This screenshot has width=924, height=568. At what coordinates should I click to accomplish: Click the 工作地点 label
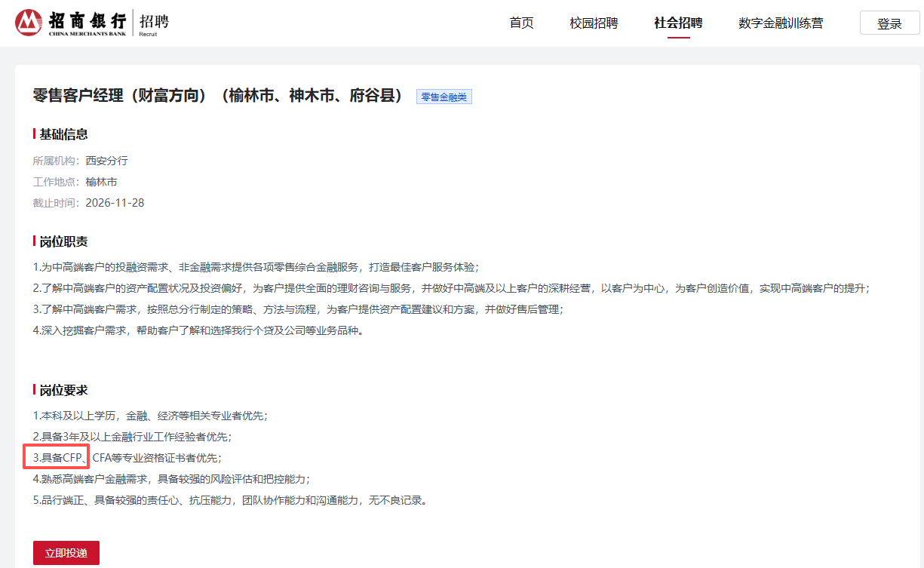(x=57, y=182)
